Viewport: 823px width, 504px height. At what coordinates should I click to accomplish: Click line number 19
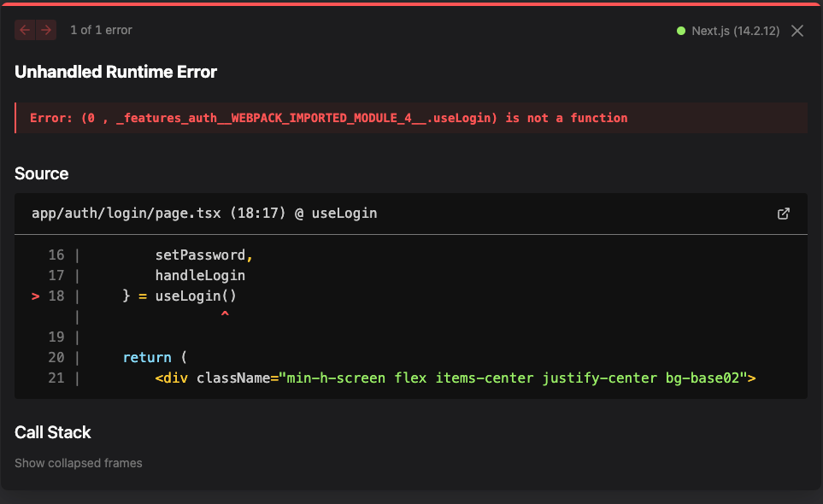coord(56,337)
